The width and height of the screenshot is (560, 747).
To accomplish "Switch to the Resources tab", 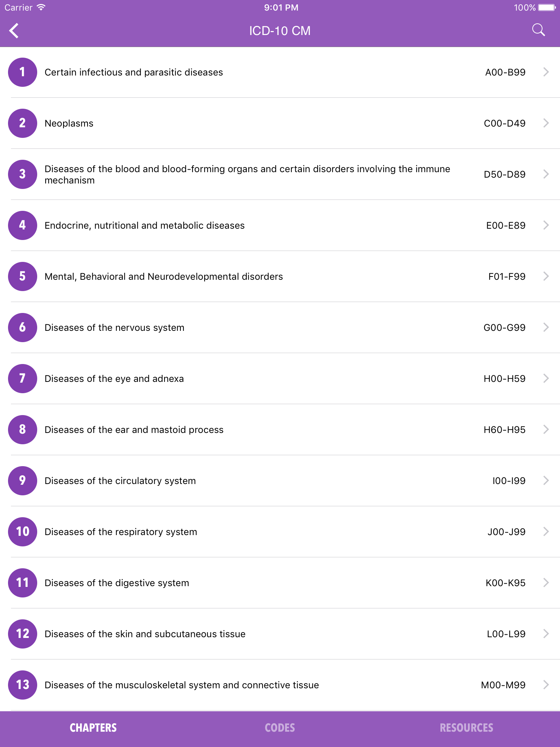I will 467,727.
